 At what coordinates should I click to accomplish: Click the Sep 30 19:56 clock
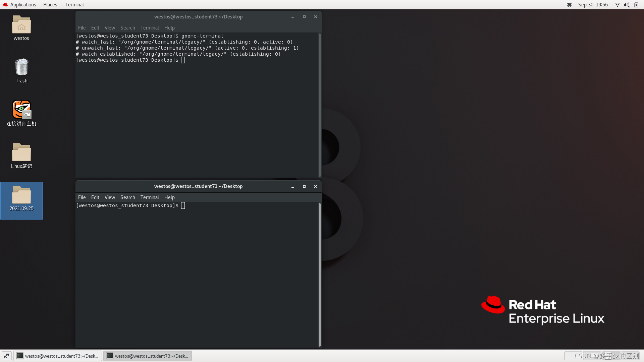pyautogui.click(x=593, y=5)
